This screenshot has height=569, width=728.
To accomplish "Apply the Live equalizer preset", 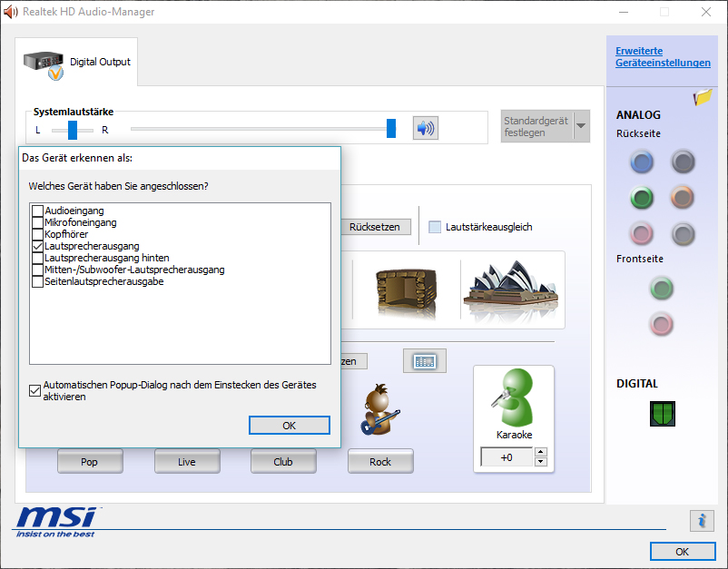I will 187,461.
